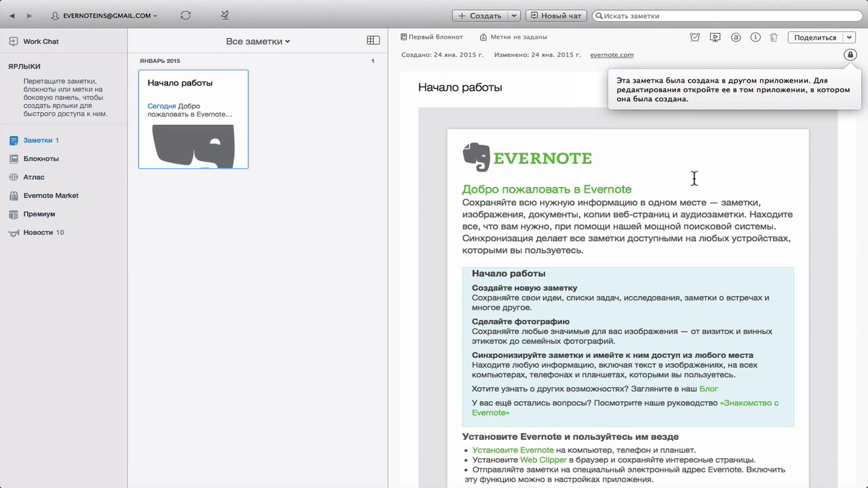Show note info icon
Image resolution: width=868 pixels, height=488 pixels.
[x=755, y=38]
